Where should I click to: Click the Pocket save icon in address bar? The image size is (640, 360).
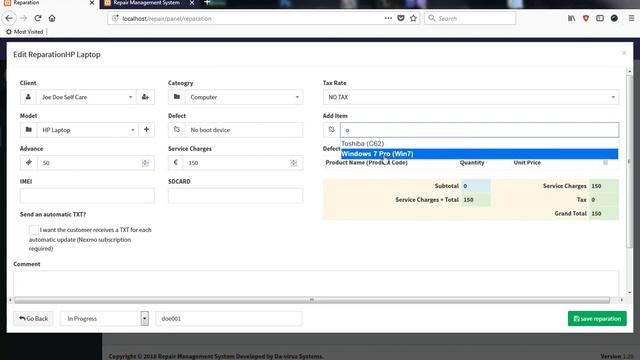coord(401,18)
